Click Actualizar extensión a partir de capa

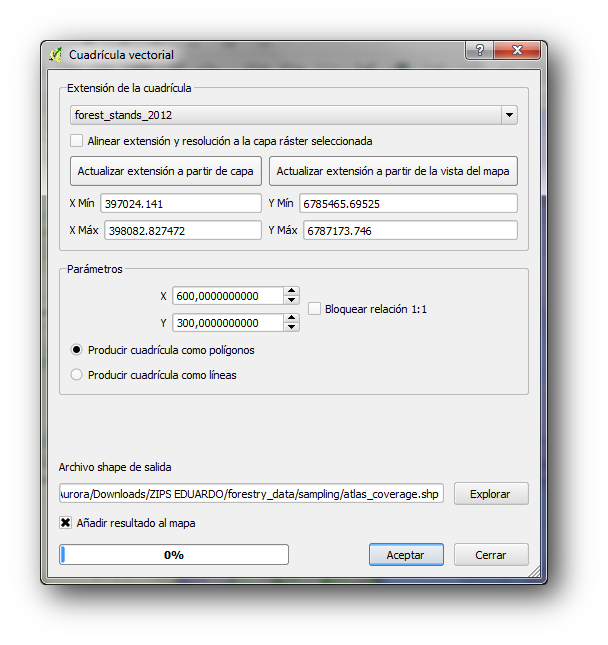tap(166, 171)
